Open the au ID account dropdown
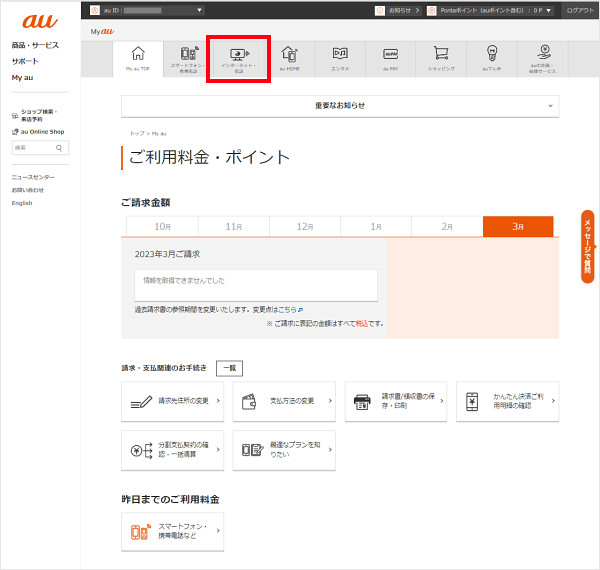600x570 pixels. click(x=147, y=10)
